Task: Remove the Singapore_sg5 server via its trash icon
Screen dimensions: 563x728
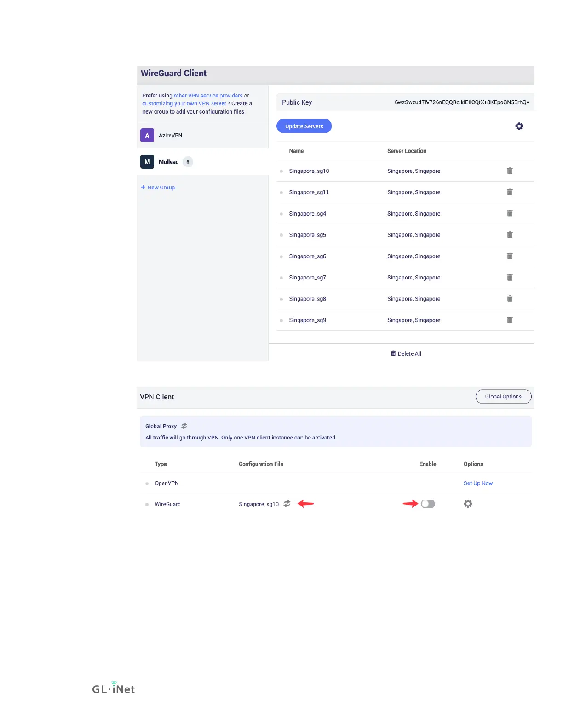Action: click(x=510, y=235)
